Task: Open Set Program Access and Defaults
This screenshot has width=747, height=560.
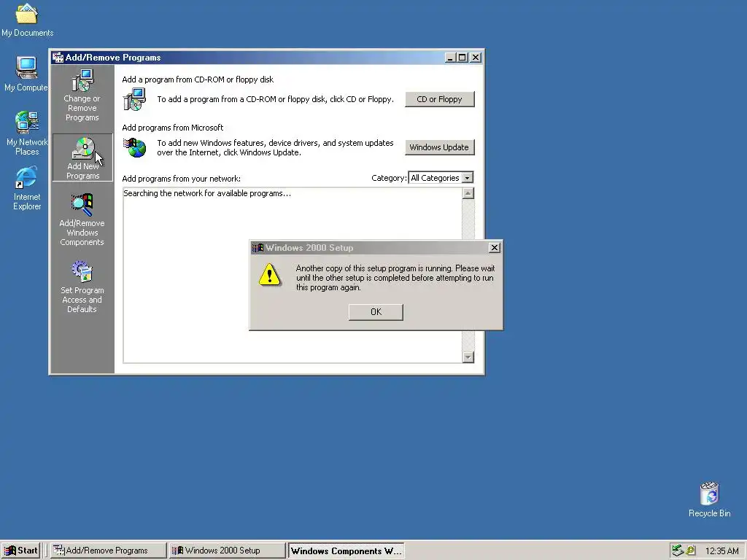Action: click(82, 287)
